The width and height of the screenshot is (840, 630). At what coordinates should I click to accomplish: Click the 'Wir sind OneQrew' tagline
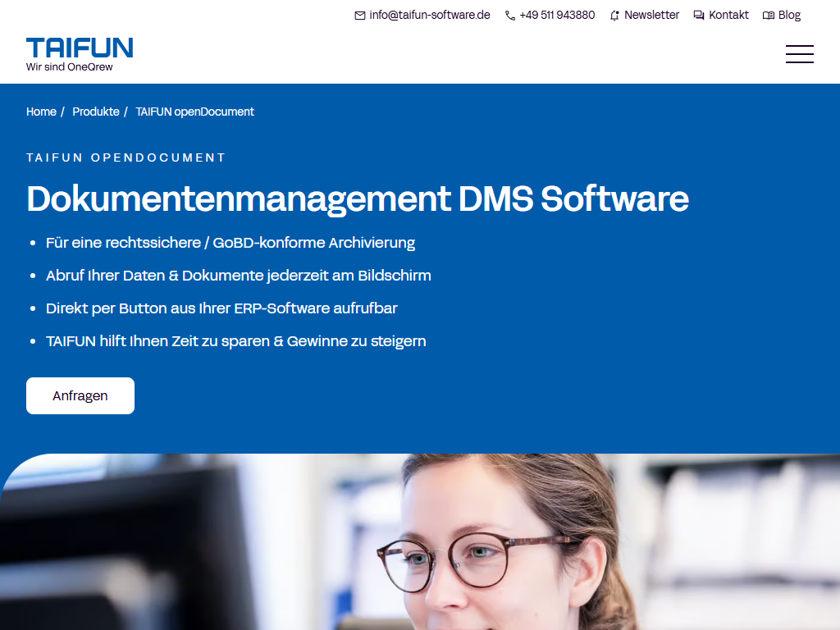70,67
